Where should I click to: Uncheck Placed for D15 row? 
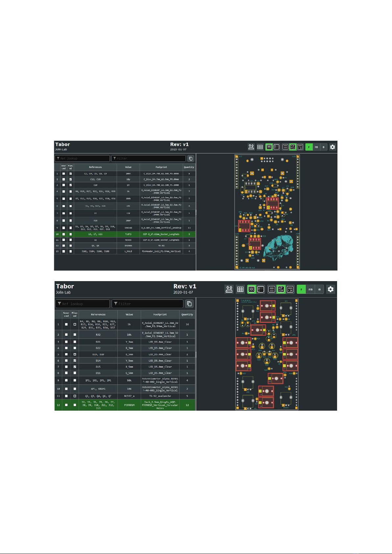tap(75, 367)
